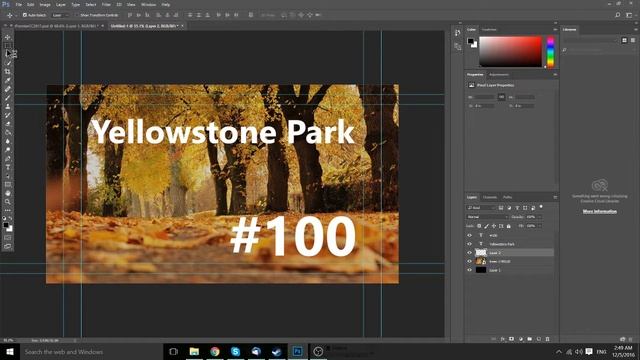Click the Delete layer trash icon

pyautogui.click(x=548, y=339)
